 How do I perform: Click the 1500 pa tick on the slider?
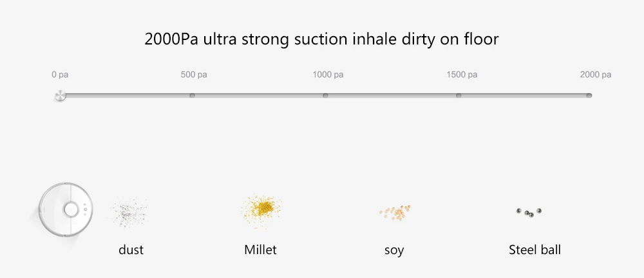pos(459,95)
